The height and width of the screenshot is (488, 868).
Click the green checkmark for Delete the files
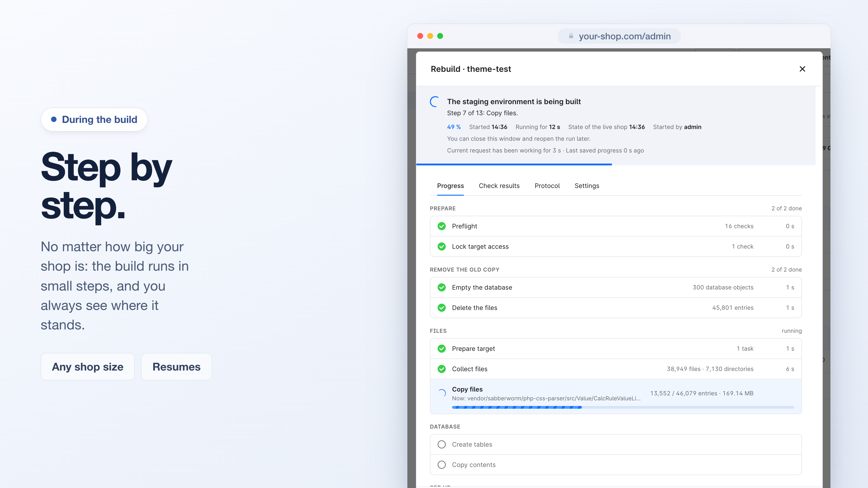coord(441,308)
